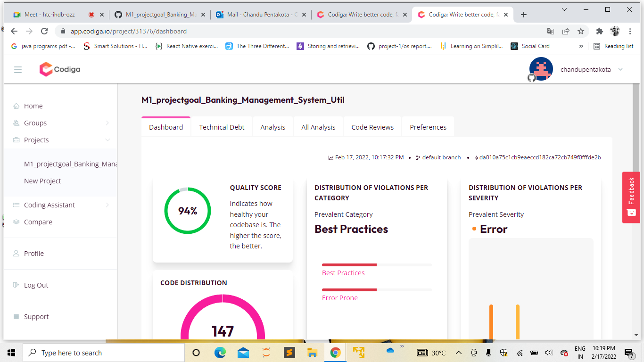
Task: Open Sublime Text from taskbar
Action: coord(289,353)
